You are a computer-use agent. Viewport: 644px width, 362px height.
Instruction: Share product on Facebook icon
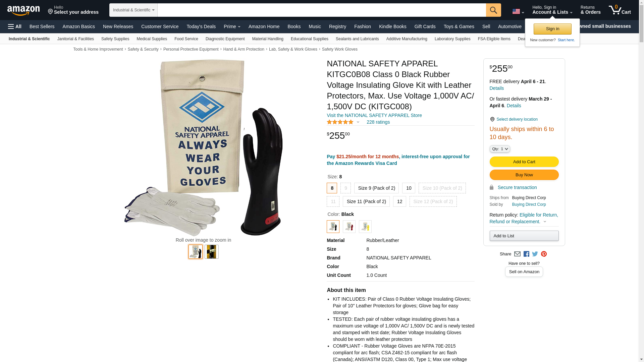pos(526,254)
